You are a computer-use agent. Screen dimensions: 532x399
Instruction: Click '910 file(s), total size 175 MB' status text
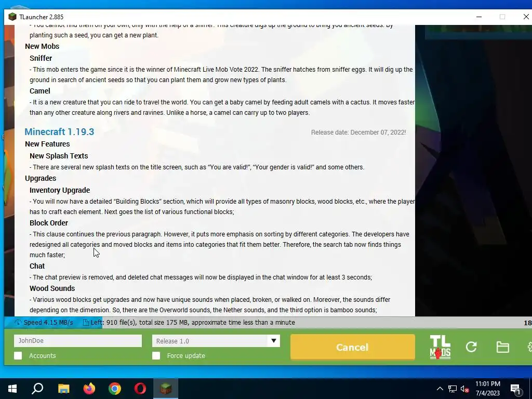tap(147, 322)
